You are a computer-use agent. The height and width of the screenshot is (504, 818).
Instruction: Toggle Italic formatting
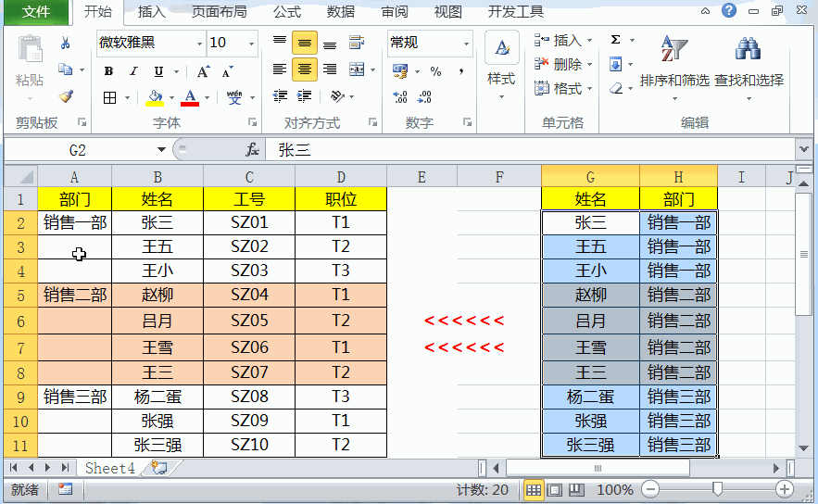pyautogui.click(x=133, y=71)
